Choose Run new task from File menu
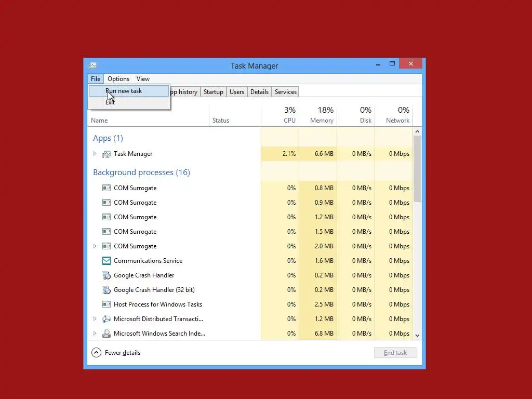 tap(129, 91)
